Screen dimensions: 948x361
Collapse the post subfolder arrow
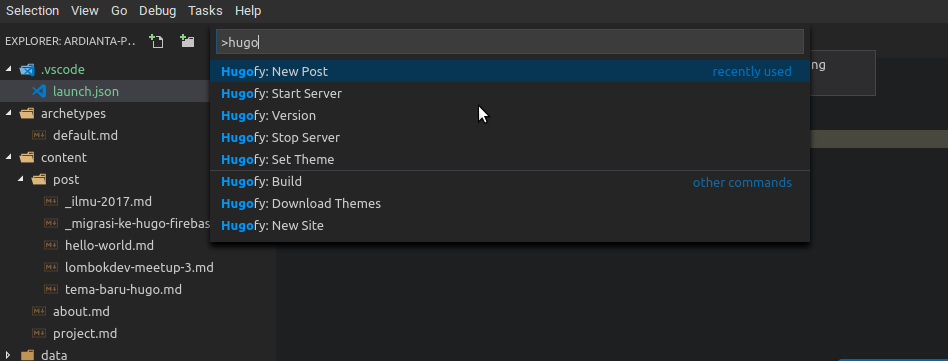tap(21, 180)
